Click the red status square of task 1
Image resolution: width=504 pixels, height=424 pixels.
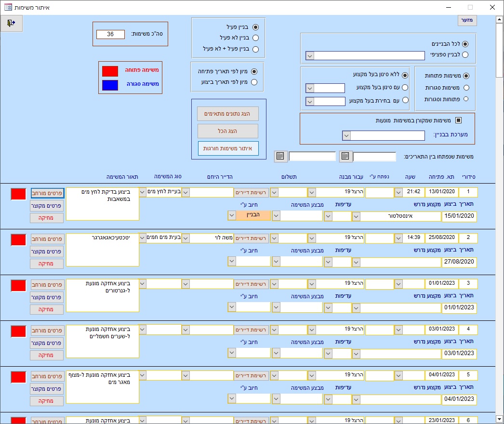(x=18, y=194)
